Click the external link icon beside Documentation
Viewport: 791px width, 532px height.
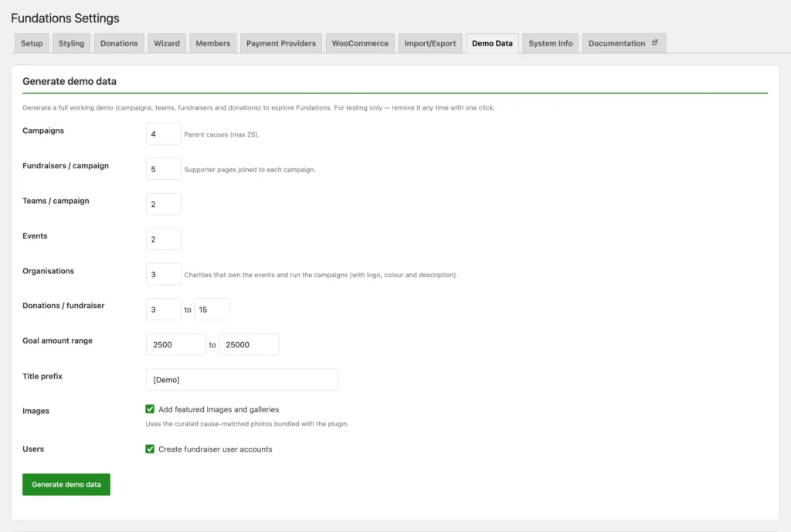click(655, 43)
